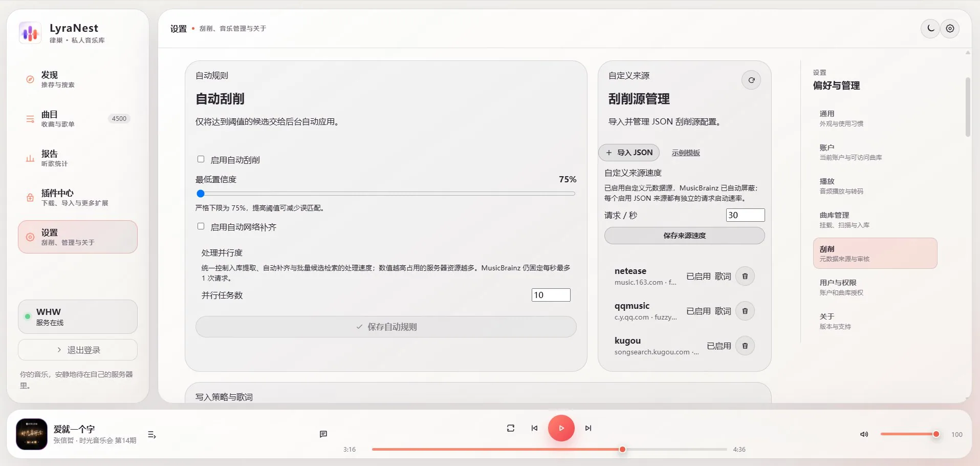Switch to 账户 settings section
The height and width of the screenshot is (466, 980).
[875, 152]
